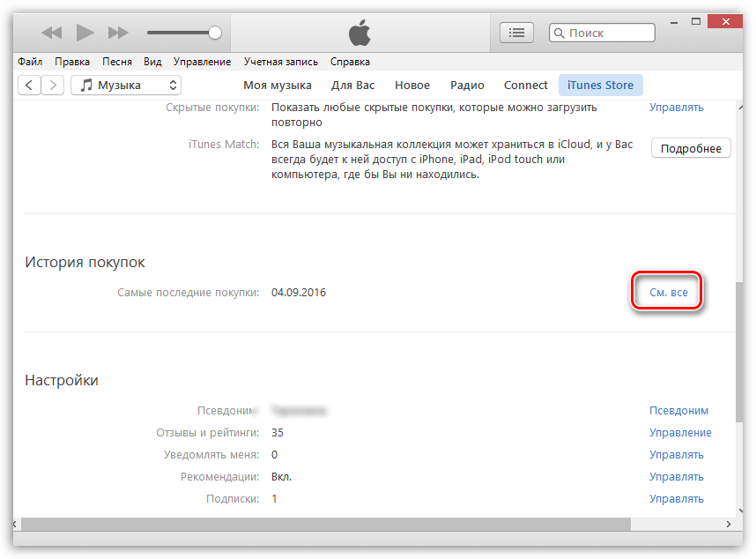Viewport: 756px width, 559px height.
Task: Start playback with the play button
Action: [x=85, y=33]
